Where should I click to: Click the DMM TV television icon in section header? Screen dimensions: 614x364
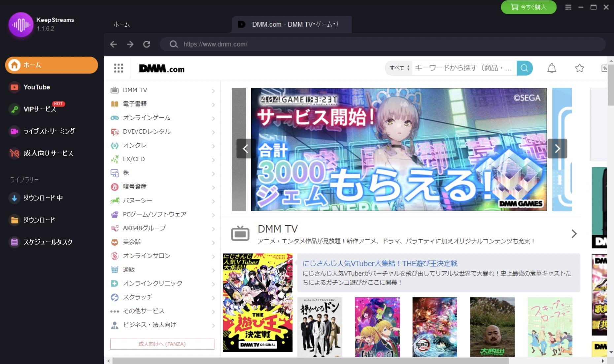click(240, 234)
